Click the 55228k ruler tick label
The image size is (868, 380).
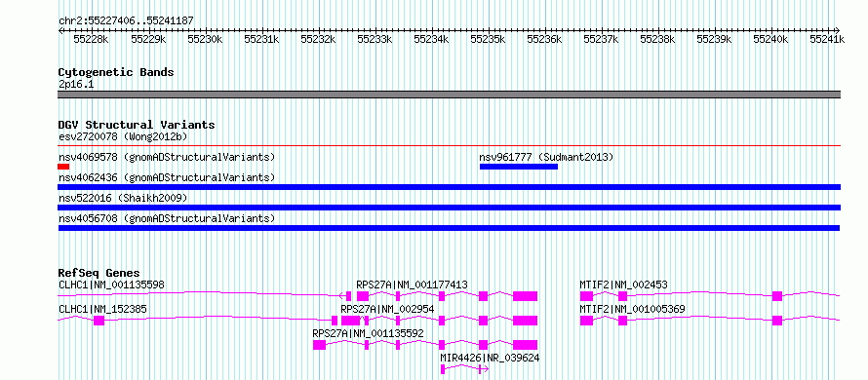pos(92,39)
